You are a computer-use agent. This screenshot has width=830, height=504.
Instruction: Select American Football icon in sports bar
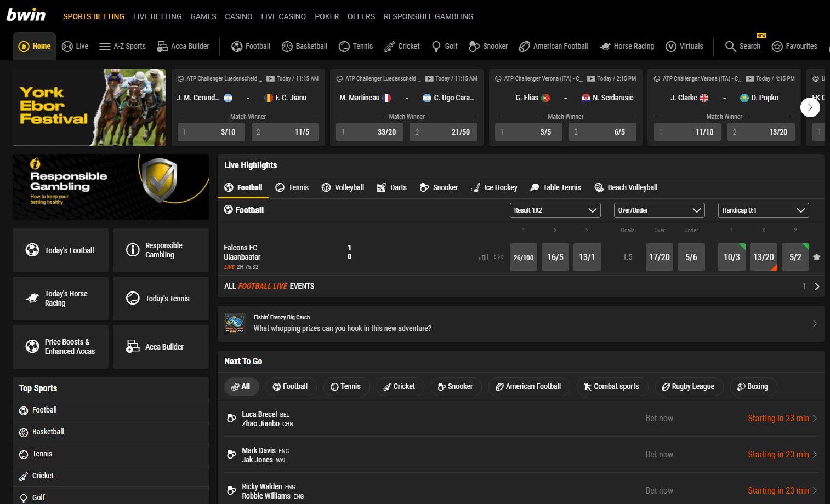click(x=525, y=47)
